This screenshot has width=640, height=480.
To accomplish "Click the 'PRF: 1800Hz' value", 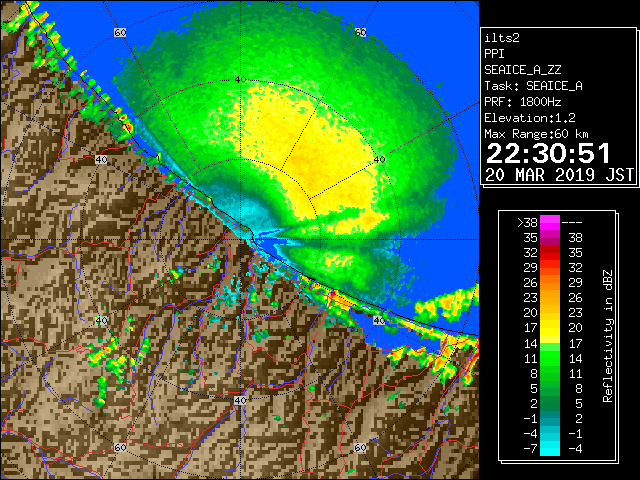I will (x=522, y=102).
